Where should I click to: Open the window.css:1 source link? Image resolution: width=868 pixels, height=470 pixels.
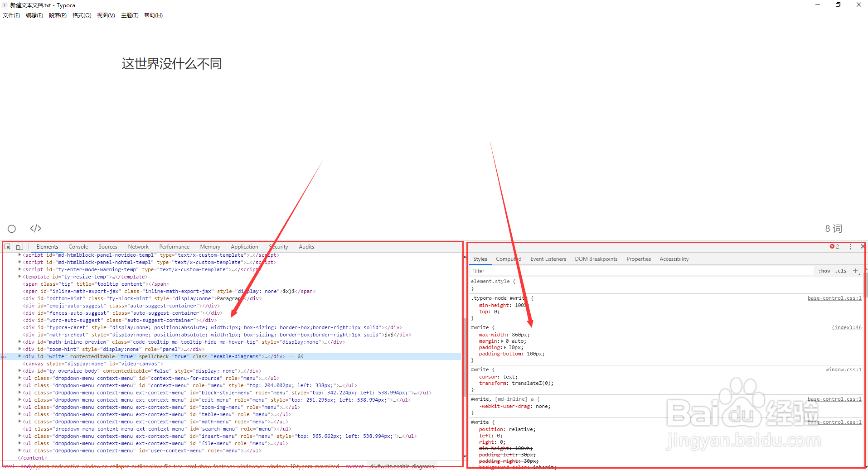844,370
